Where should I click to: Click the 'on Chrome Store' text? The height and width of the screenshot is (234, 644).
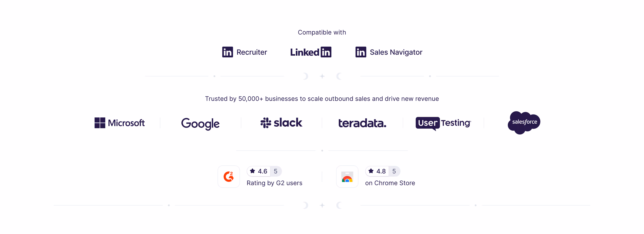[390, 183]
